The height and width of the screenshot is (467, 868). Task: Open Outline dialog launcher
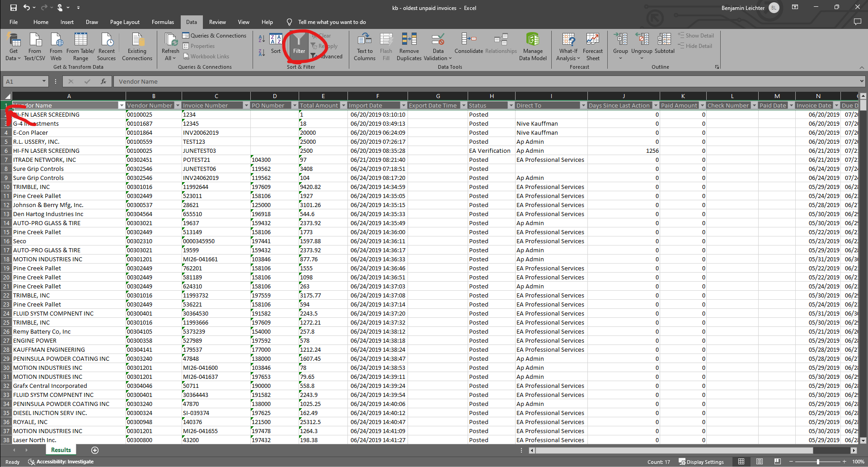[717, 67]
